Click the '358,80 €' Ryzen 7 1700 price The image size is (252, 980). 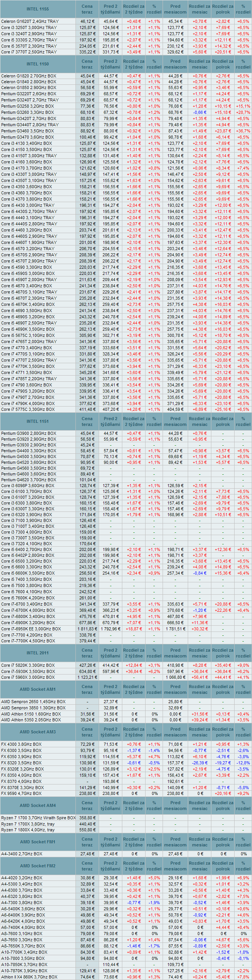pos(87,818)
